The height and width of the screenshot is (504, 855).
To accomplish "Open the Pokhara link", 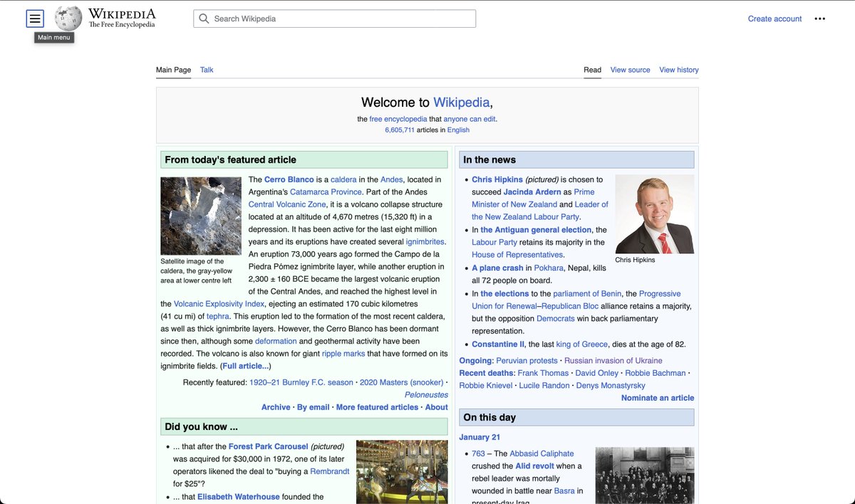I will point(548,268).
